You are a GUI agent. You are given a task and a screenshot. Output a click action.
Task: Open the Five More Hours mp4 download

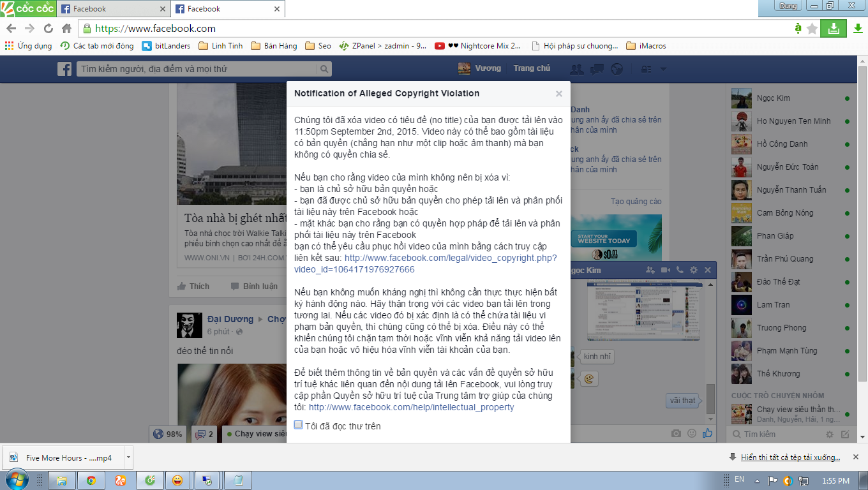(64, 457)
